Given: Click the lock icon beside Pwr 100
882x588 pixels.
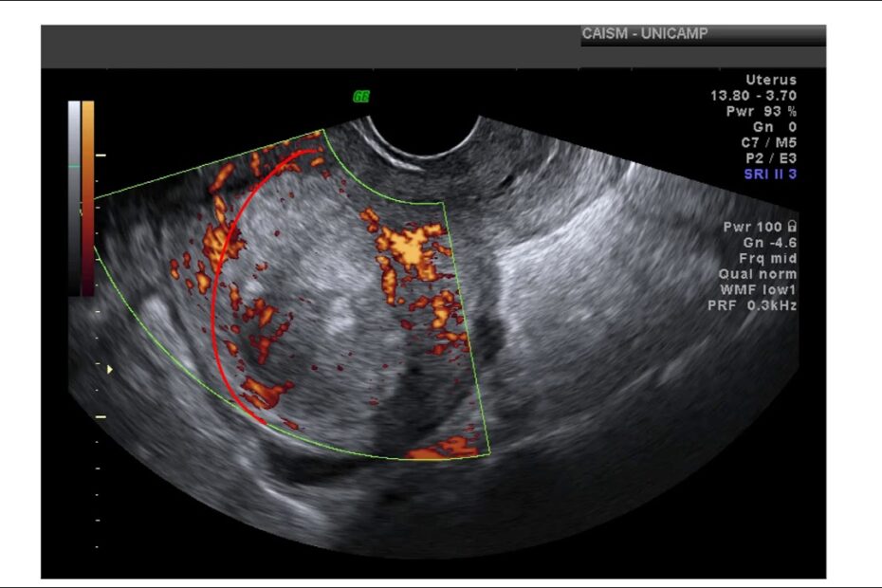Looking at the screenshot, I should point(791,228).
